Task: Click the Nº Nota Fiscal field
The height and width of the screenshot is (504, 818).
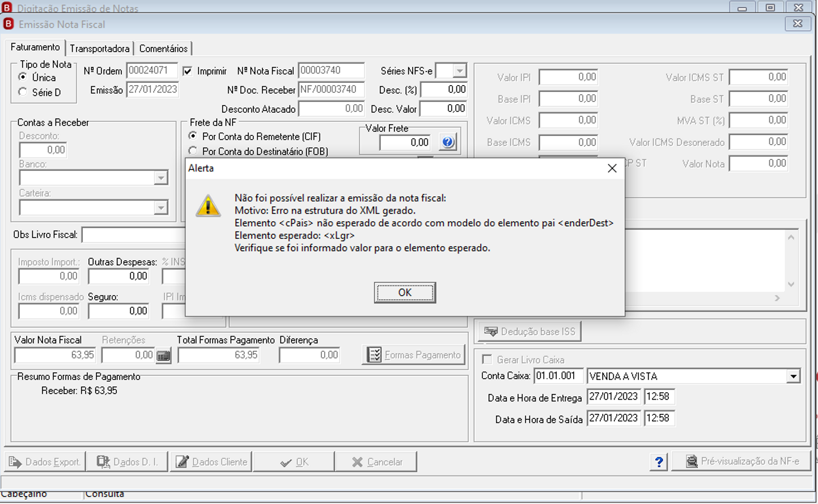Action: coord(331,71)
